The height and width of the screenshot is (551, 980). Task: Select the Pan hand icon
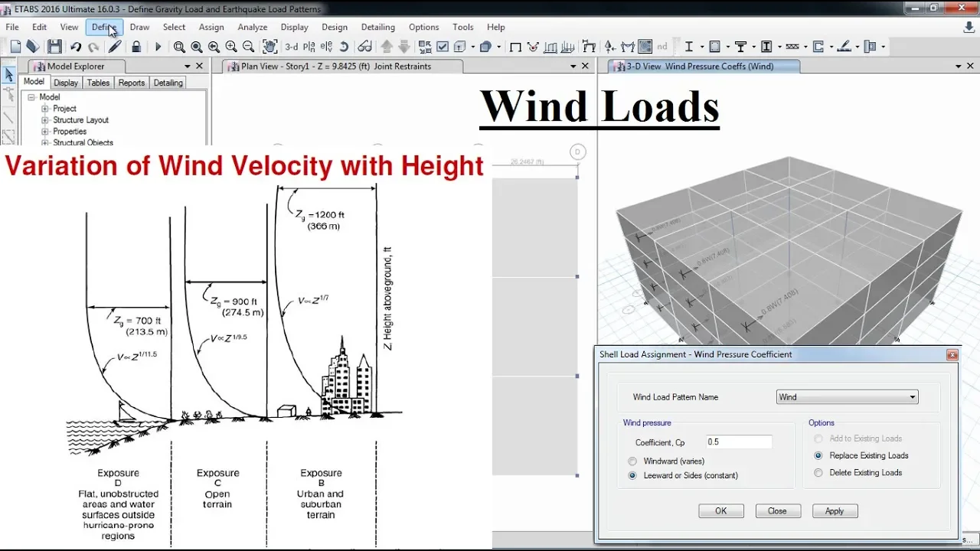coord(269,47)
